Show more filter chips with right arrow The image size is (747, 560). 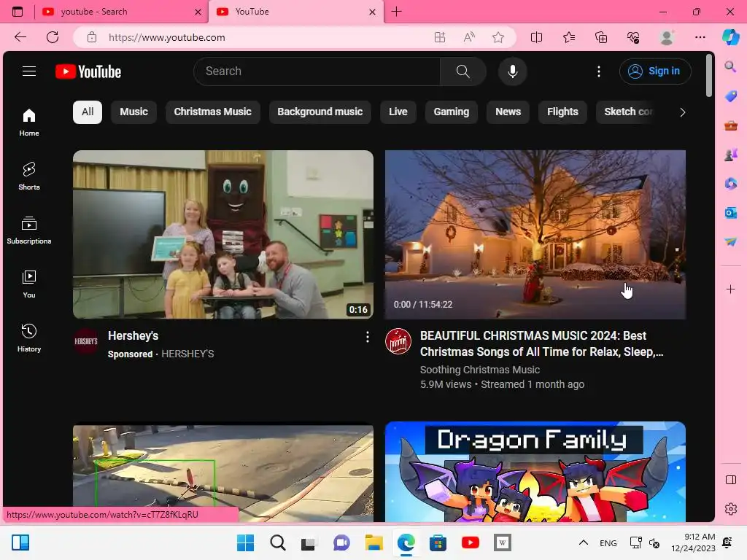click(x=682, y=112)
